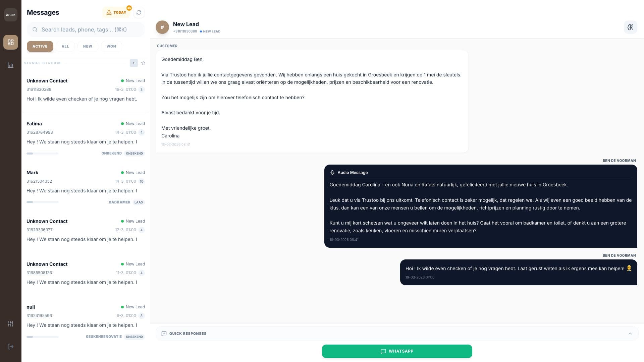Click the refresh messages icon
The width and height of the screenshot is (644, 362).
[139, 12]
